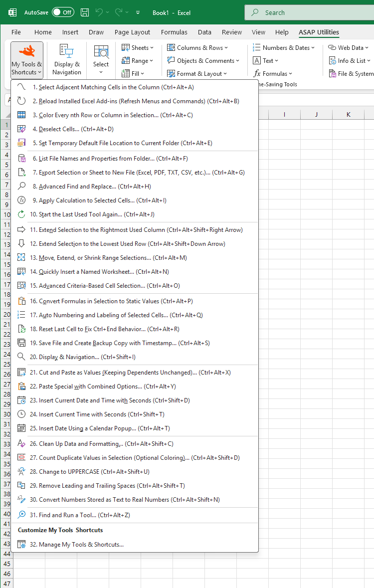Click the Move, Extend, or Shrink Range icon
374x588 pixels.
coord(21,258)
